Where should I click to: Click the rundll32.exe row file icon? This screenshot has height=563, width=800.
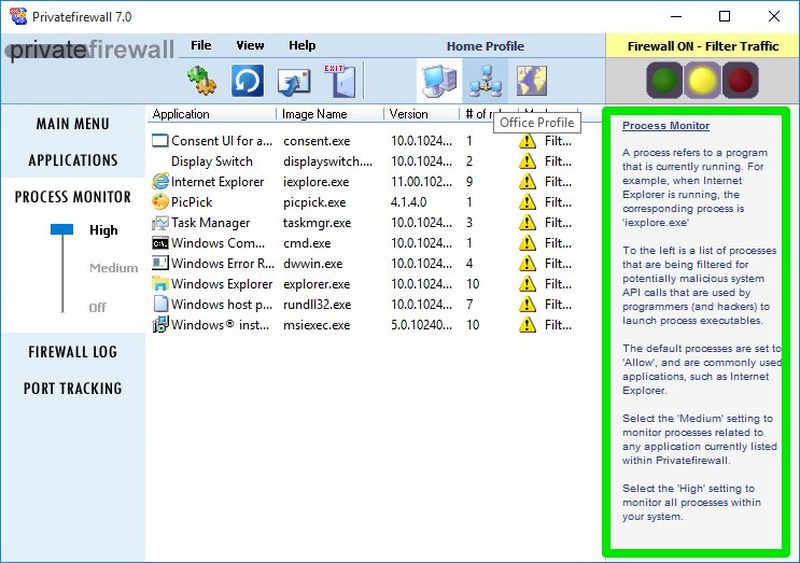[x=160, y=304]
